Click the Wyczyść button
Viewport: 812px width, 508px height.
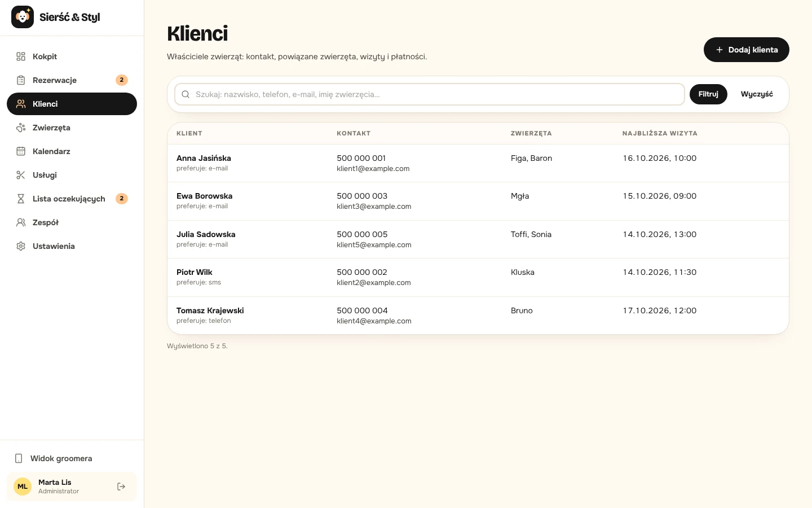click(x=757, y=94)
